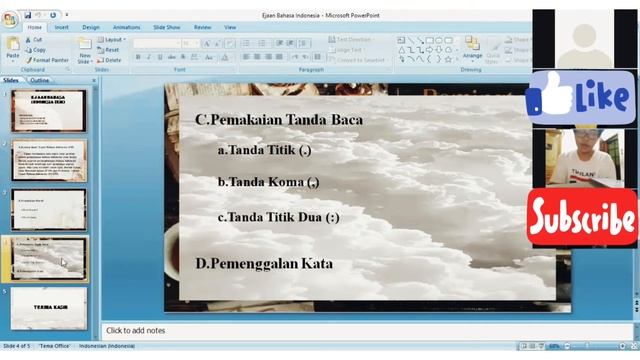Open the Text Direction menu
Viewport: 640px width, 360px height.
tap(352, 40)
